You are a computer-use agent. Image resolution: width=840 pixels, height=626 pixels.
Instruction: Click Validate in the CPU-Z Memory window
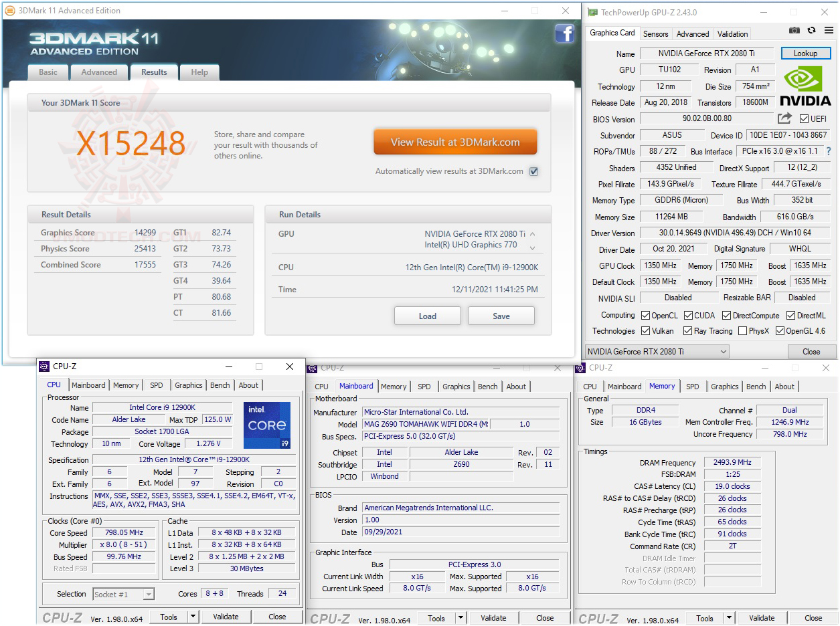pos(762,618)
